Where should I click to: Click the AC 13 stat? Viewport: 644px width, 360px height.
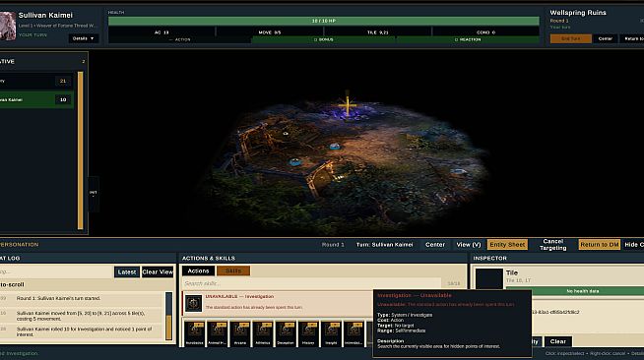point(161,32)
